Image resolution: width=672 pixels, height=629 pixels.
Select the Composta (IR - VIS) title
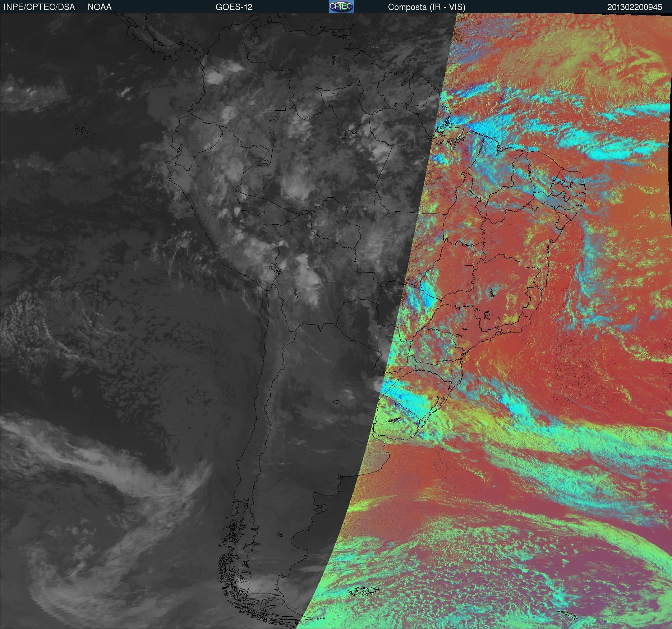pyautogui.click(x=427, y=7)
